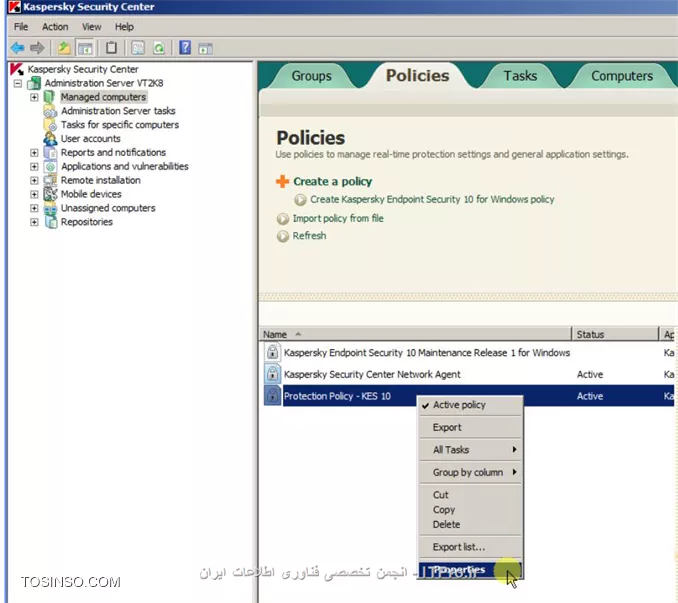The image size is (678, 603).
Task: Click Create Kaspersky Endpoint Security 10 policy link
Action: (432, 199)
